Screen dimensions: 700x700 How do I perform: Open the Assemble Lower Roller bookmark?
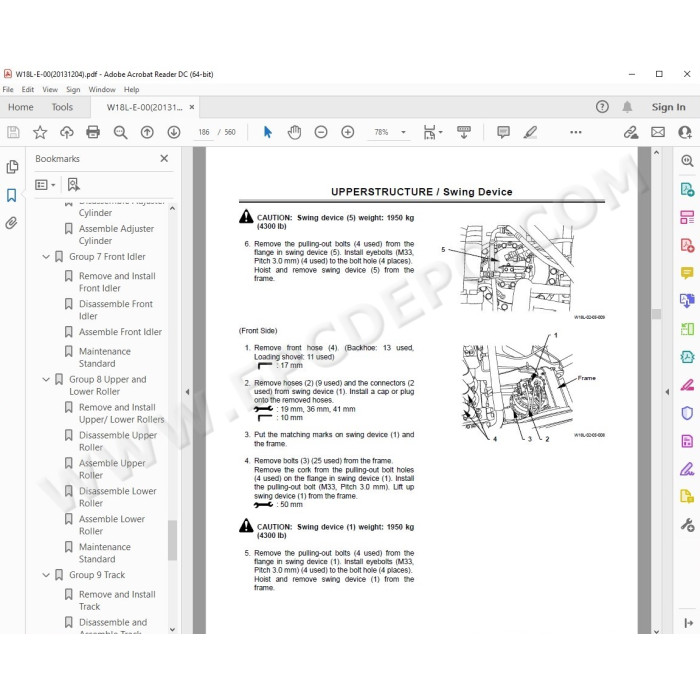pos(112,525)
